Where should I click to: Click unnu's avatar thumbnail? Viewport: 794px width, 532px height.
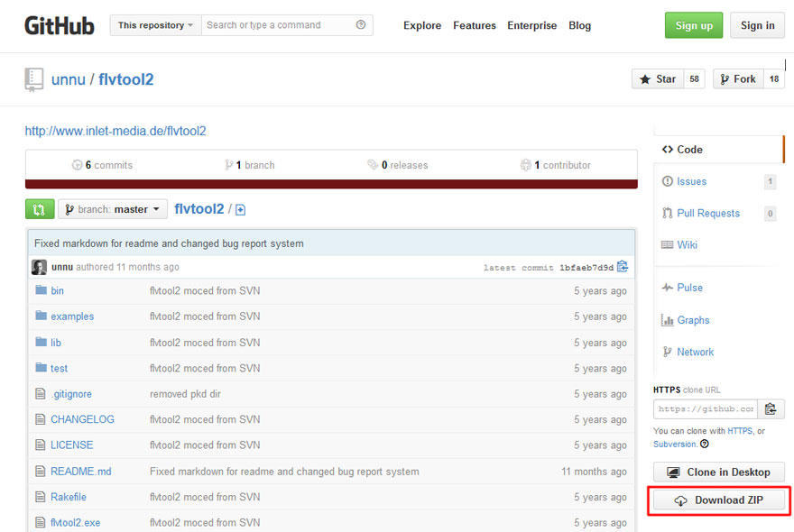pos(39,267)
